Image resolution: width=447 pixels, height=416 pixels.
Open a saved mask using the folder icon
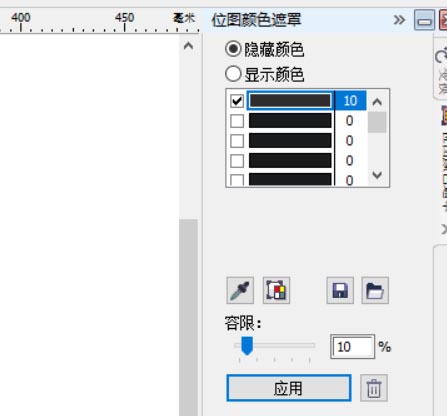pos(375,290)
